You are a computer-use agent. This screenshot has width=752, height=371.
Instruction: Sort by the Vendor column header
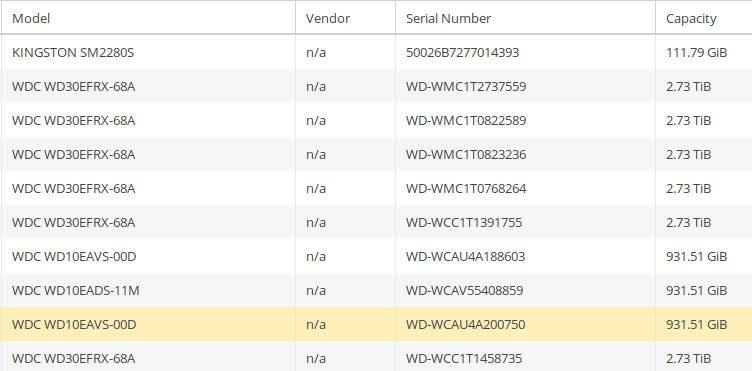pyautogui.click(x=345, y=18)
